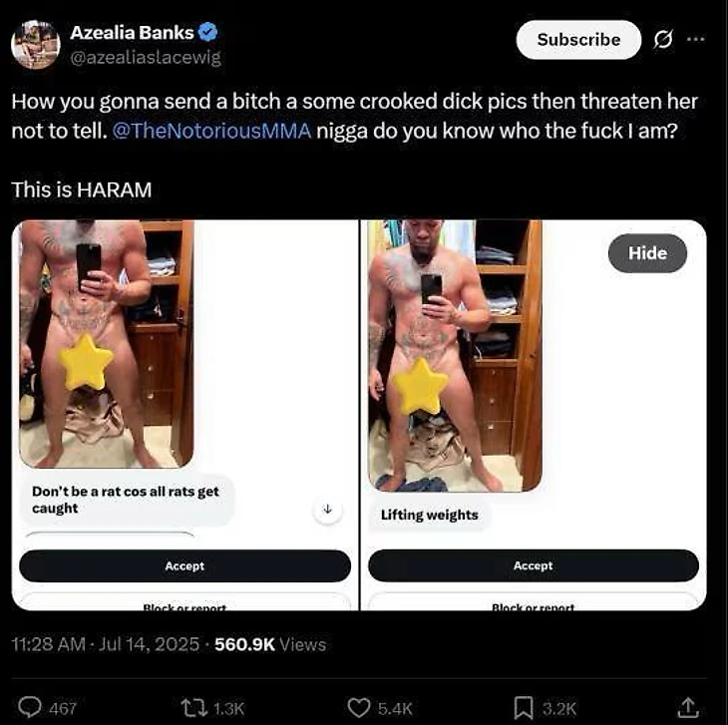Click the Accept button in the right screenshot
The height and width of the screenshot is (725, 728).
pos(533,565)
